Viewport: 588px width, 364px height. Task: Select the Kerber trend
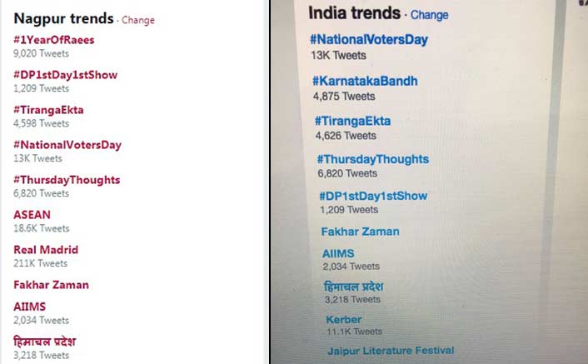click(x=343, y=320)
